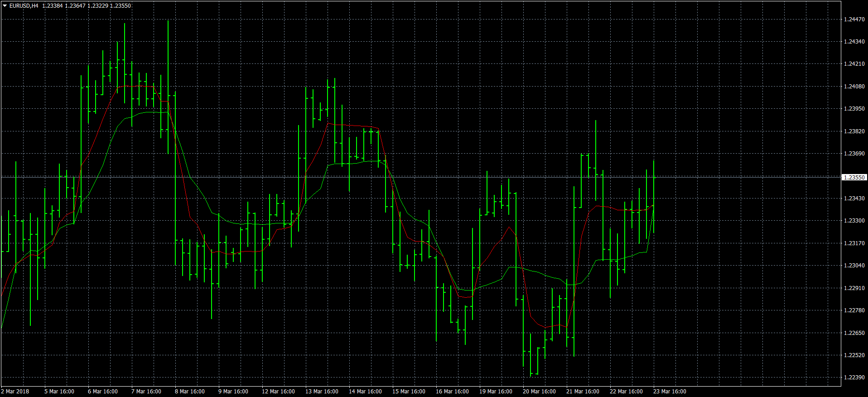This screenshot has height=397, width=868.
Task: Click the 2 Mar 2018 date label
Action: (15, 392)
